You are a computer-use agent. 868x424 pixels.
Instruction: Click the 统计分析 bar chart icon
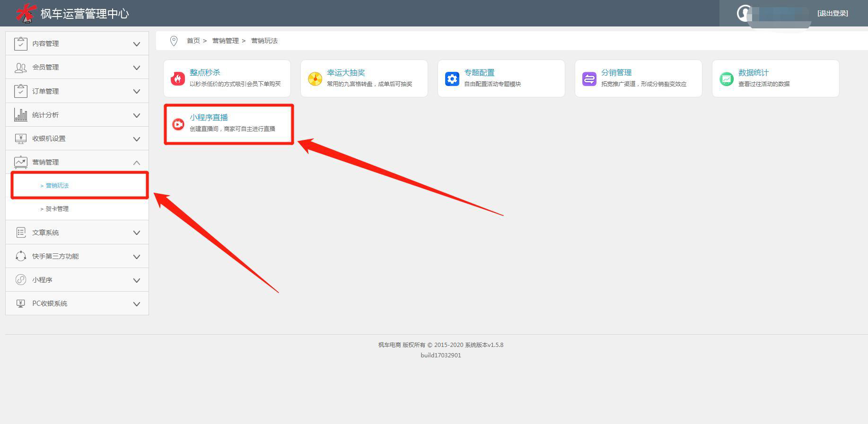(x=21, y=115)
